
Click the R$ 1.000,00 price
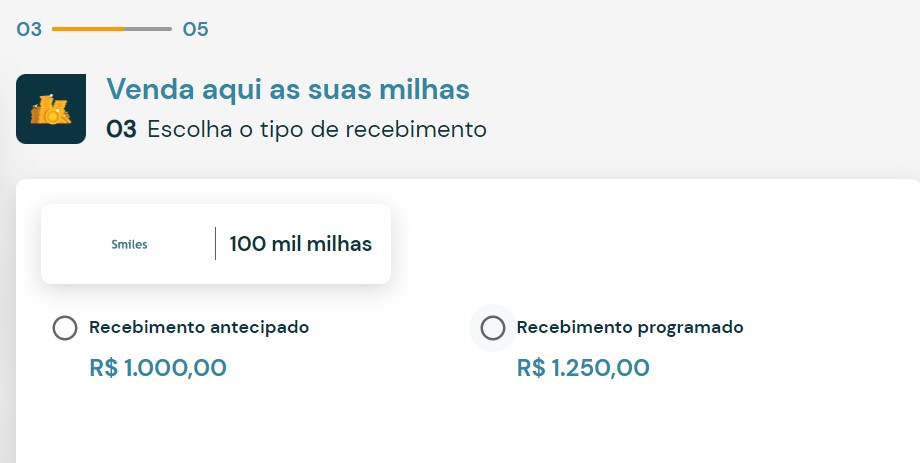(158, 368)
